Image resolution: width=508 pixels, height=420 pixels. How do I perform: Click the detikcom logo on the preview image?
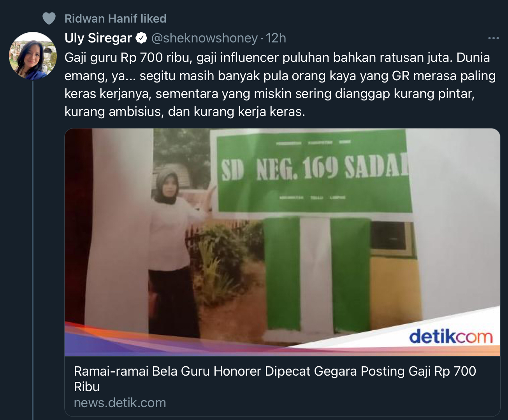point(451,336)
